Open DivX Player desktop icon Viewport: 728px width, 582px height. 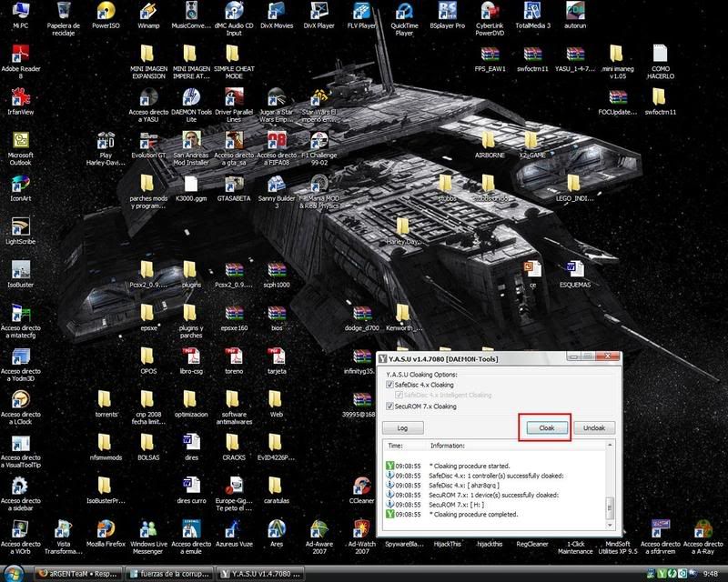coord(319,15)
